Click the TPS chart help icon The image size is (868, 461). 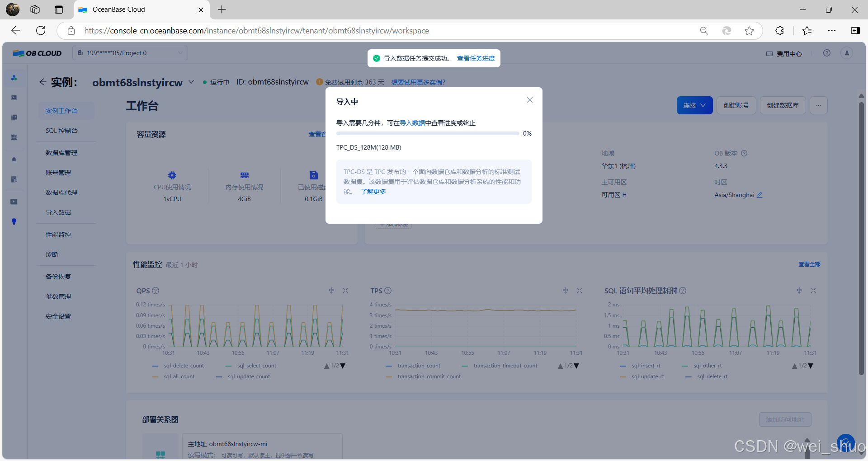pyautogui.click(x=388, y=291)
